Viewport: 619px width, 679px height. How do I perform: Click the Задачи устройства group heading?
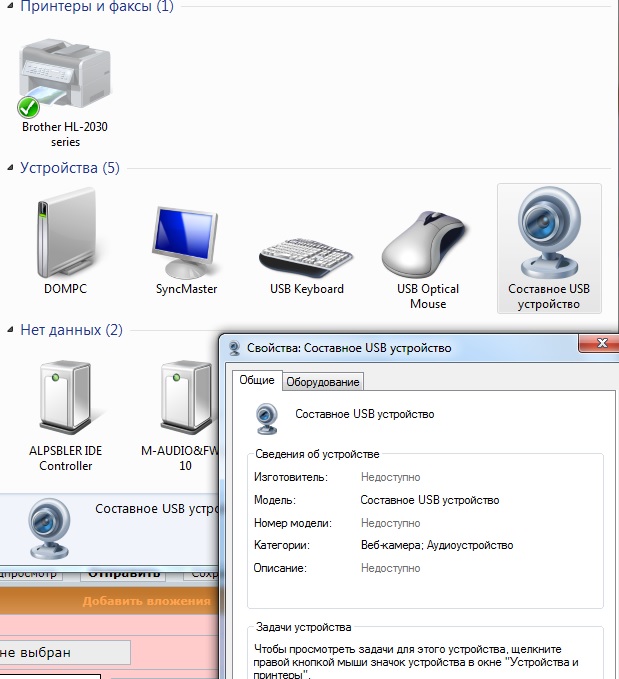click(303, 627)
